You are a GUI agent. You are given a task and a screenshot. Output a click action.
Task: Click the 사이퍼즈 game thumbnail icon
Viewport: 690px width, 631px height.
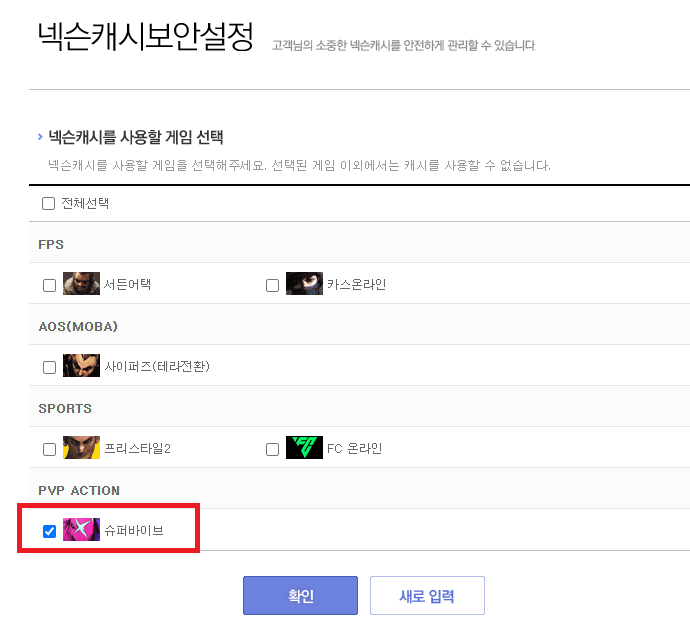click(81, 365)
